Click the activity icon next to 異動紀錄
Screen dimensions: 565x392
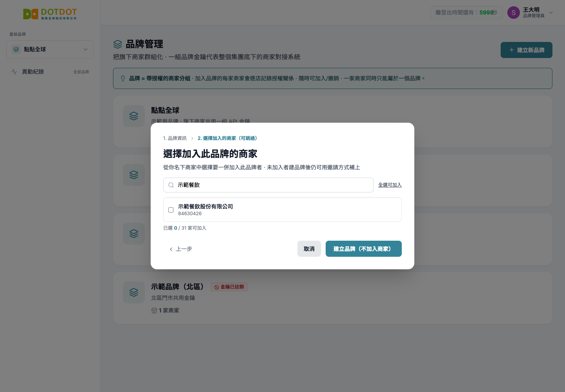click(x=14, y=72)
